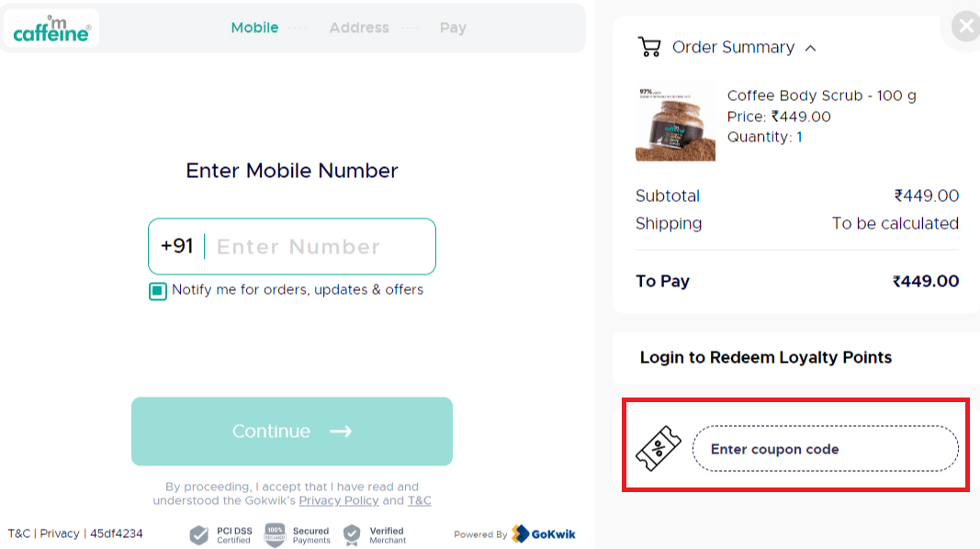
Task: Collapse the Order Summary section
Action: point(810,48)
